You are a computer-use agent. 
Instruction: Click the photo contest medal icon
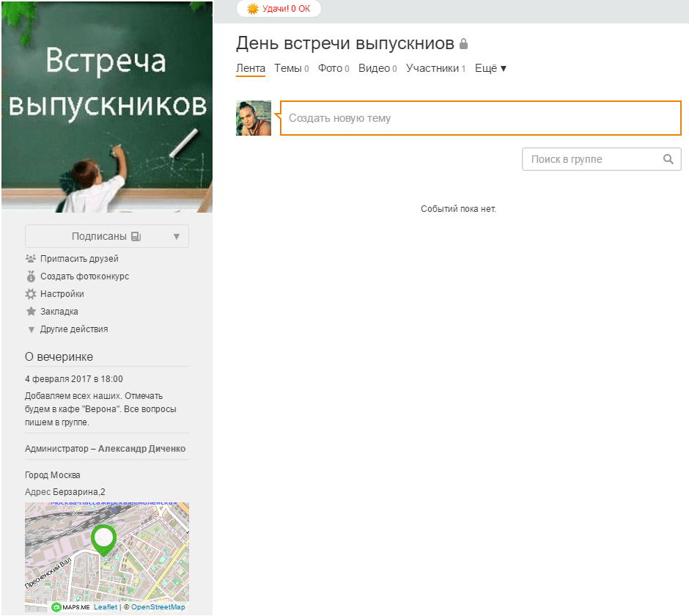30,276
